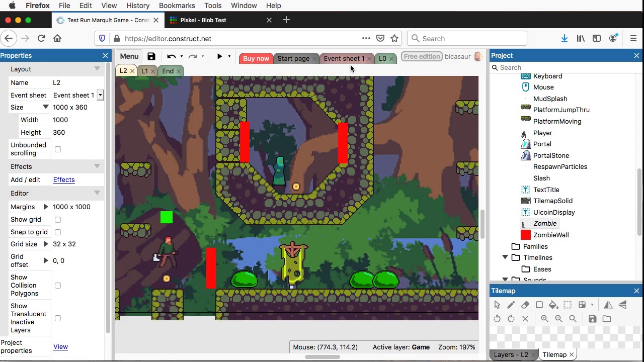Reset tilemap zoom with plain magnifier

coord(573,319)
